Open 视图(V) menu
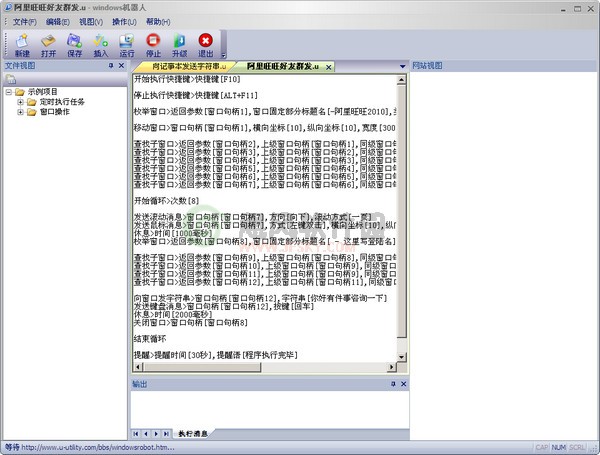Viewport: 600px width, 455px height. (x=91, y=22)
